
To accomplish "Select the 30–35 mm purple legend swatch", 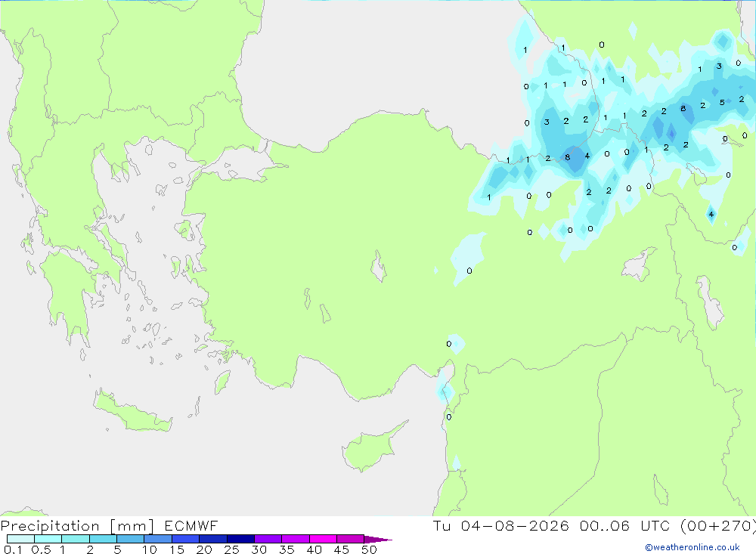I will click(268, 539).
